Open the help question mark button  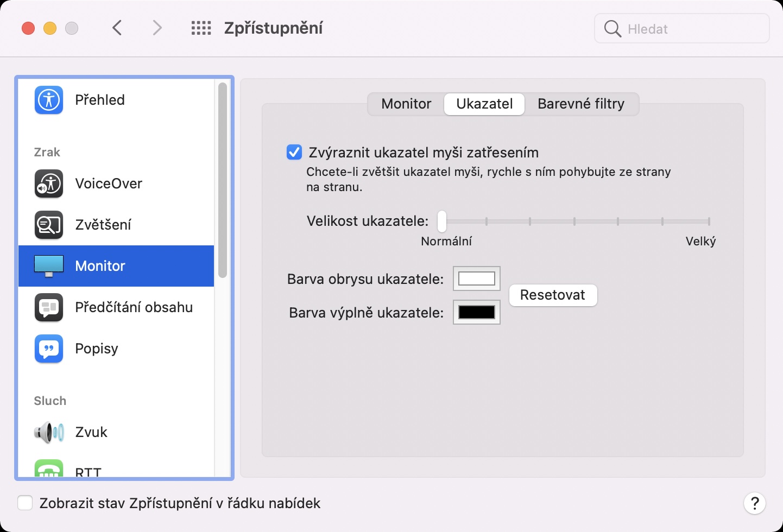coord(754,503)
